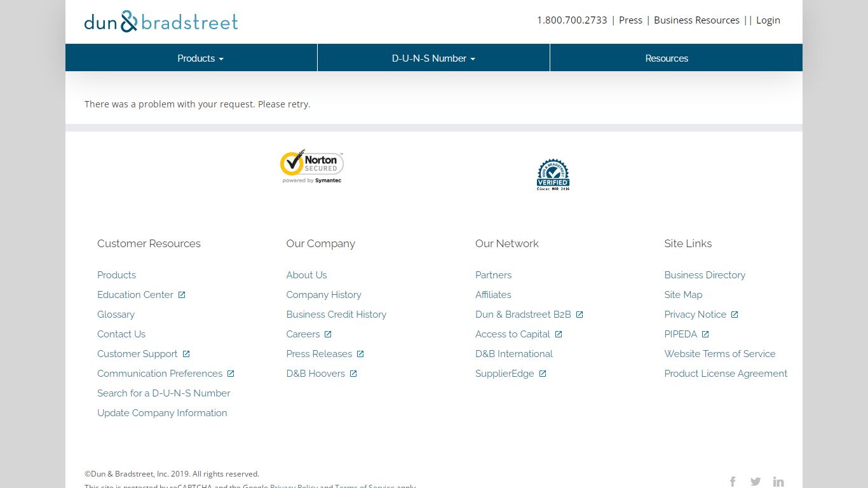Open Update Company Information link

pyautogui.click(x=162, y=413)
